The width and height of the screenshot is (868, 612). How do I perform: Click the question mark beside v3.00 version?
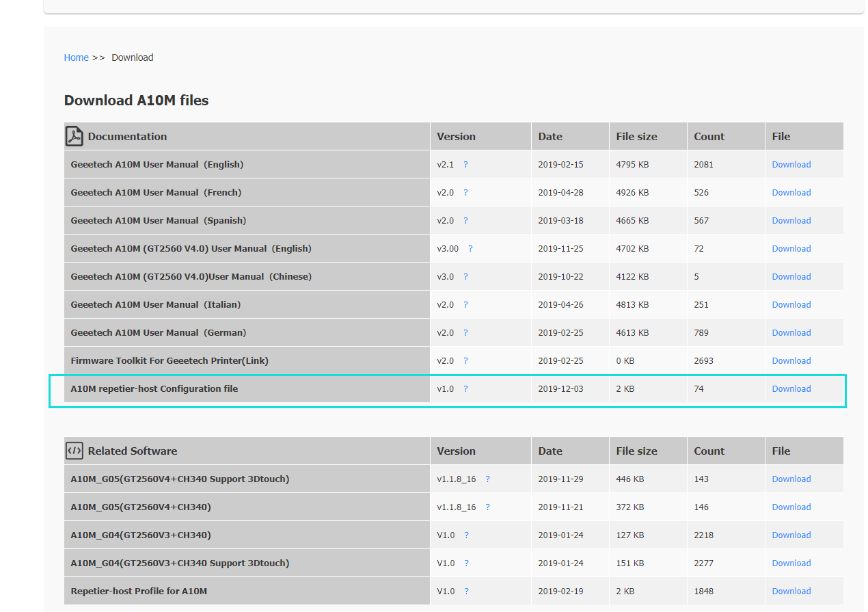[470, 249]
